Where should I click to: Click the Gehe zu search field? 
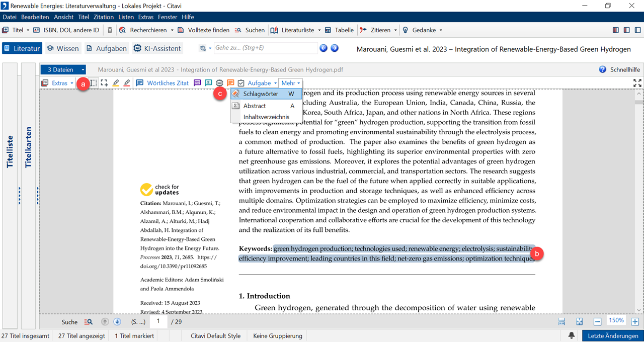point(264,48)
